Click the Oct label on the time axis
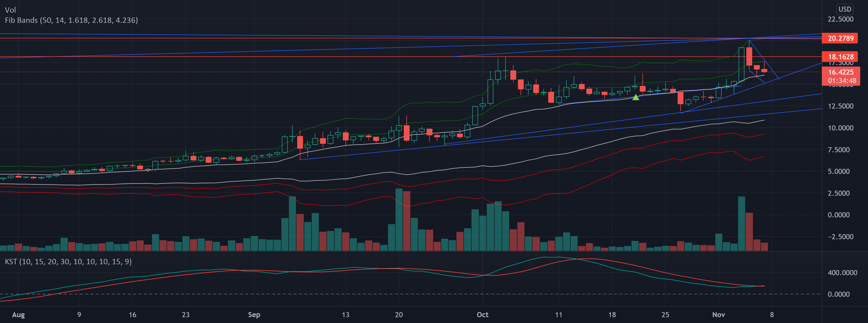The width and height of the screenshot is (868, 323). (x=483, y=314)
